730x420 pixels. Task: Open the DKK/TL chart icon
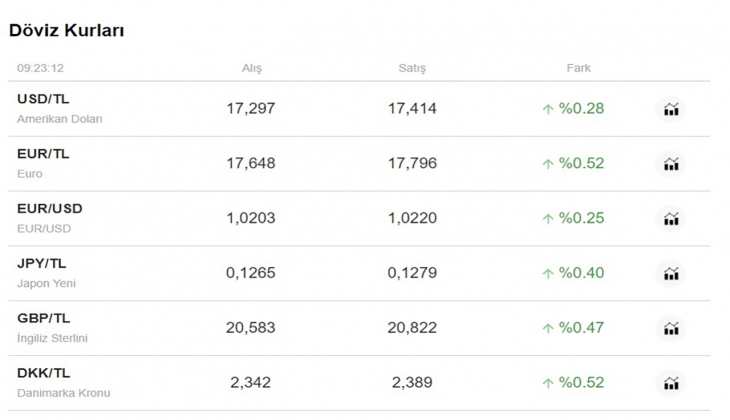click(x=671, y=383)
